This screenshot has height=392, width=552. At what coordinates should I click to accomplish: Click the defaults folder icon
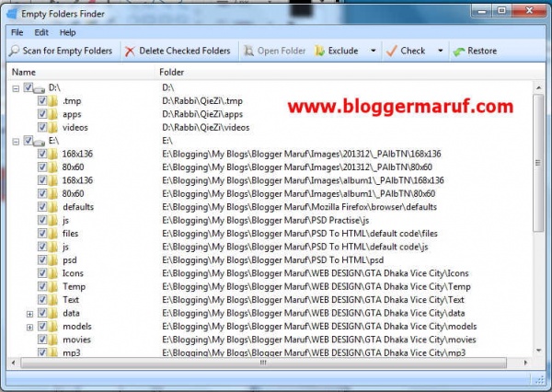[52, 207]
